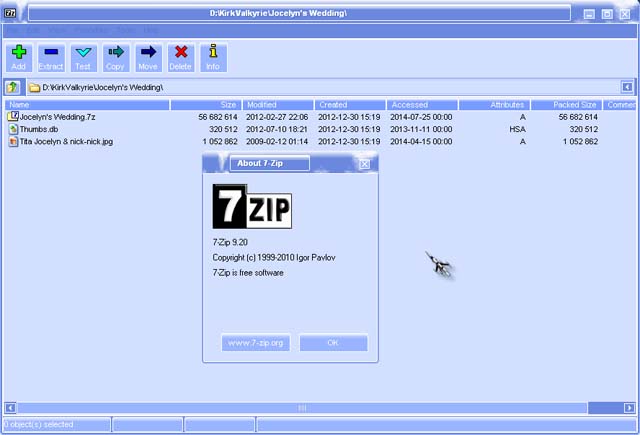640x435 pixels.
Task: Open the Favorites menu
Action: [90, 30]
